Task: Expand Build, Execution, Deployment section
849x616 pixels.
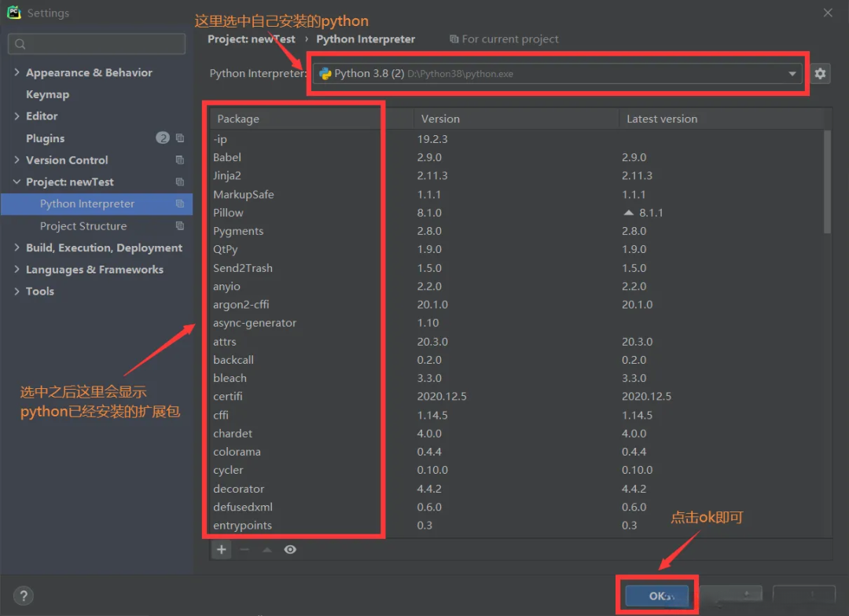Action: tap(17, 247)
